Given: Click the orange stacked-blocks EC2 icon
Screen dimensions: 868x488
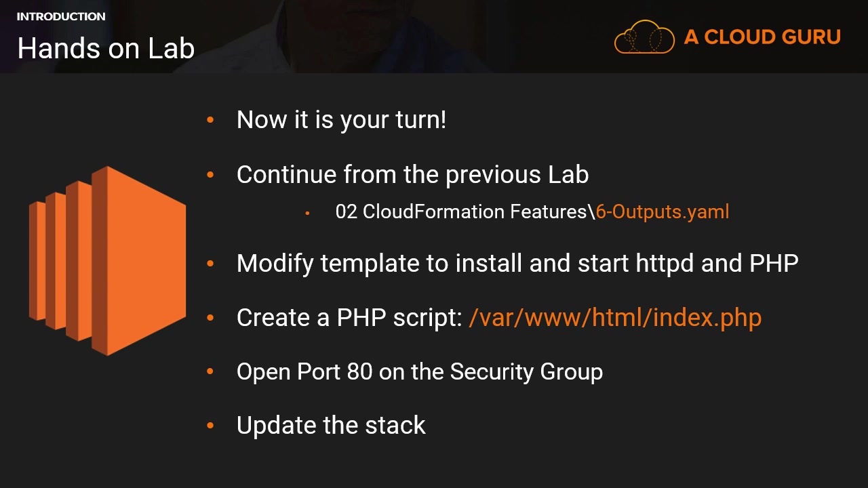Looking at the screenshot, I should pos(107,261).
